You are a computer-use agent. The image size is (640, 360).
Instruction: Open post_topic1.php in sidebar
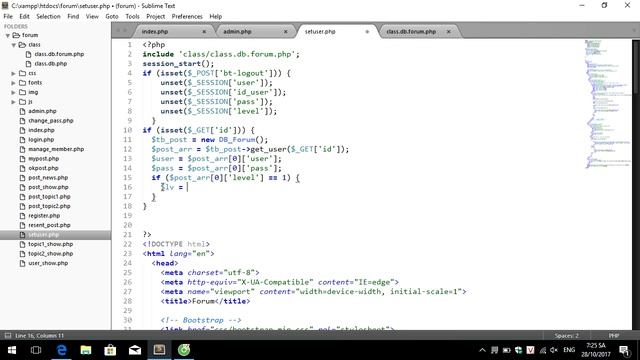coord(49,196)
